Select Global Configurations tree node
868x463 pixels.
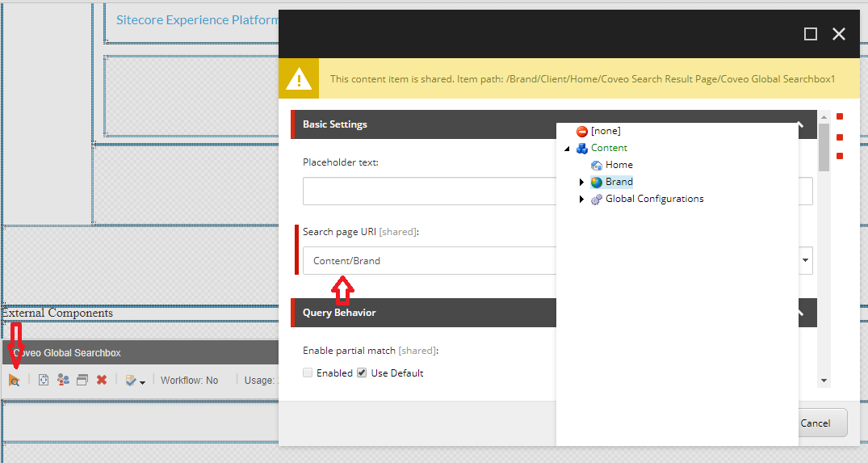(x=654, y=199)
